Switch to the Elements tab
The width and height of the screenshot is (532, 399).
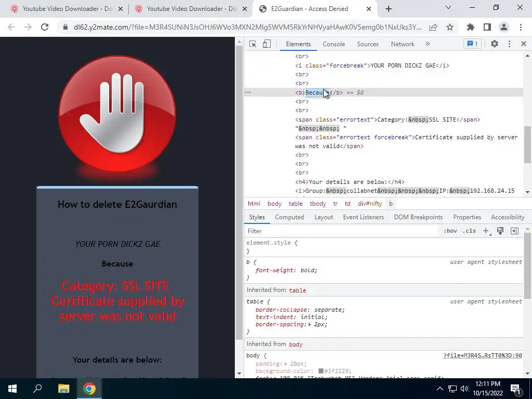pyautogui.click(x=298, y=44)
